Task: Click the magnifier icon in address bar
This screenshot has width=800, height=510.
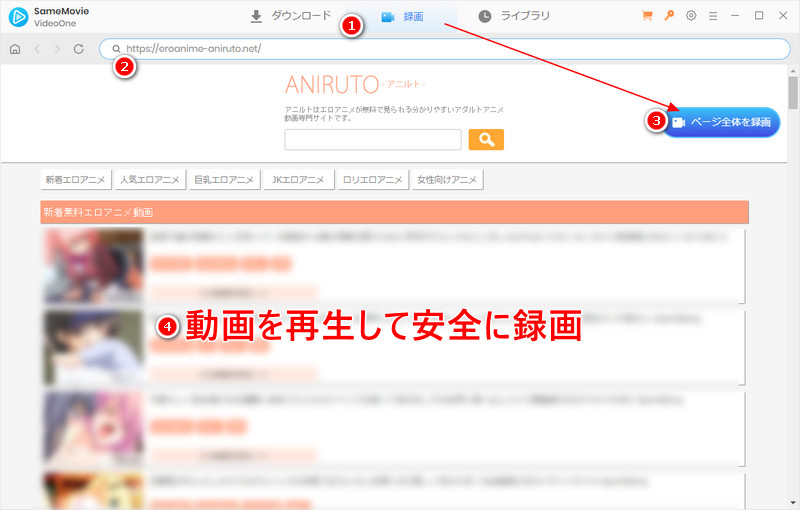Action: pyautogui.click(x=116, y=49)
